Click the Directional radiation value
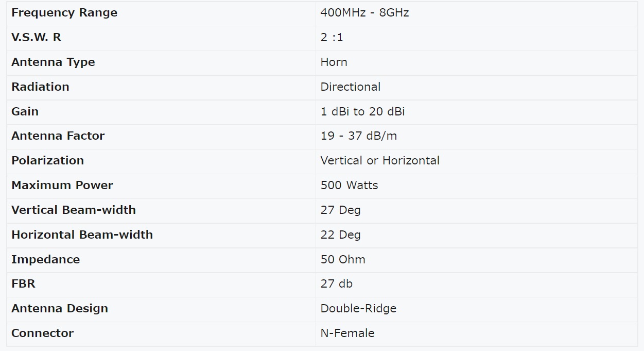Image resolution: width=644 pixels, height=351 pixels. click(x=350, y=87)
